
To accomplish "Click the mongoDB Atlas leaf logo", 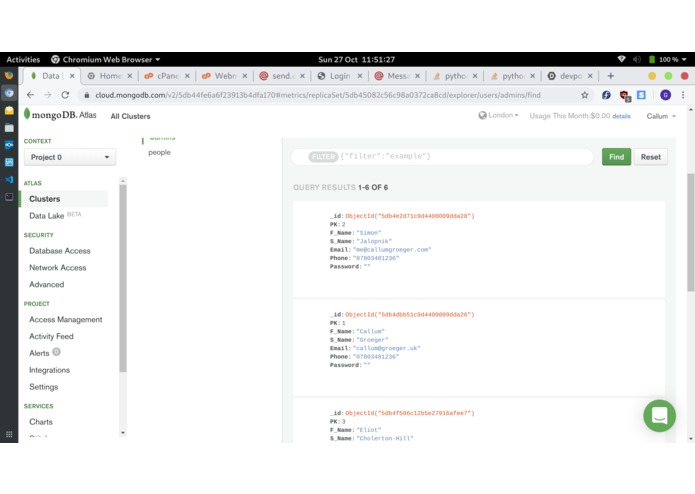I will point(27,114).
